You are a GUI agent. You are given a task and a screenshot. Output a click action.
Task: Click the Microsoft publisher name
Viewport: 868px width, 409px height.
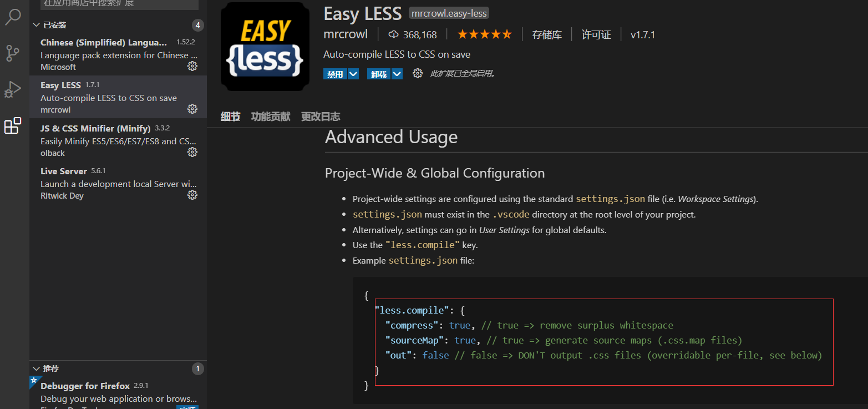(x=58, y=67)
